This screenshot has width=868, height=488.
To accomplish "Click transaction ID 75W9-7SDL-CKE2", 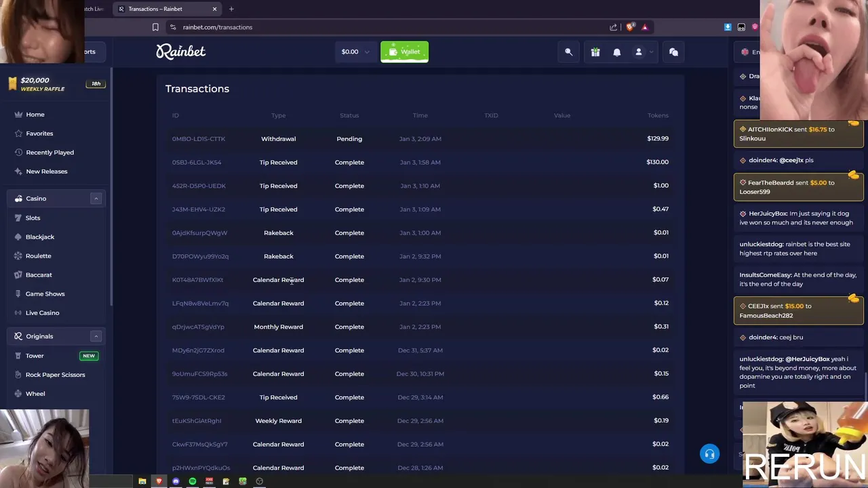I will 199,397.
